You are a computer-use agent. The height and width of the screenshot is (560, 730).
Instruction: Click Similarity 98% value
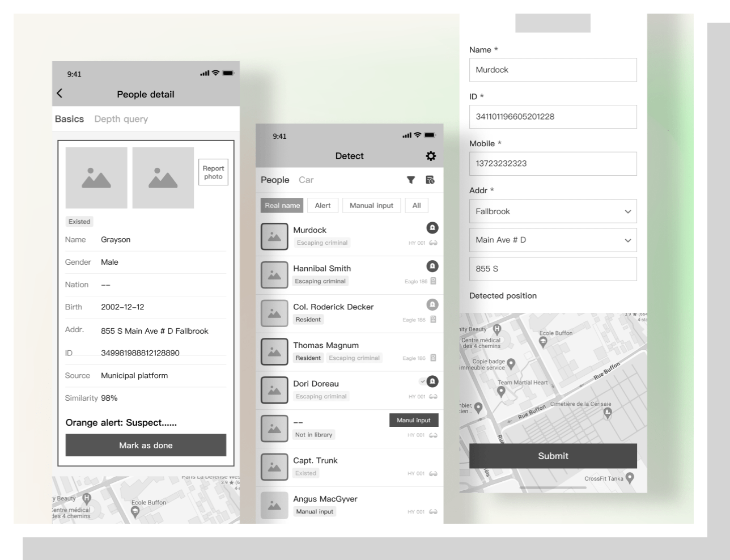[109, 398]
